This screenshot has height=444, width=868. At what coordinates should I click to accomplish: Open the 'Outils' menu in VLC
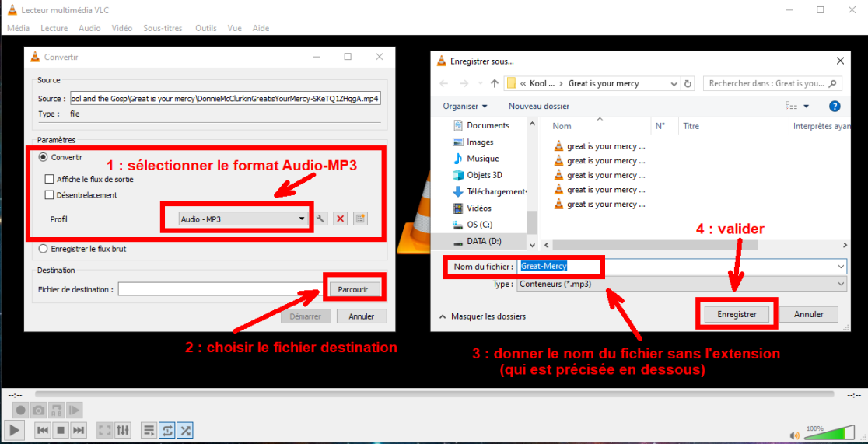point(205,28)
